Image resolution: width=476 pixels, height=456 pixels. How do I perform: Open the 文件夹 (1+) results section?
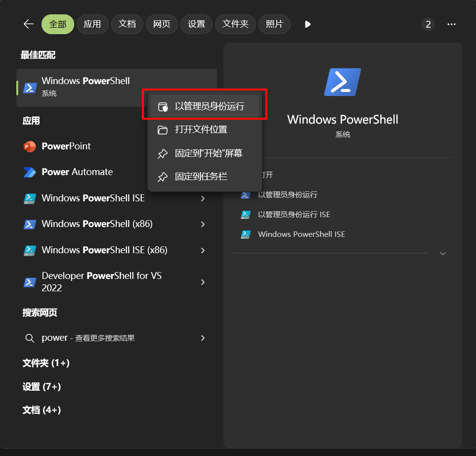click(x=46, y=364)
